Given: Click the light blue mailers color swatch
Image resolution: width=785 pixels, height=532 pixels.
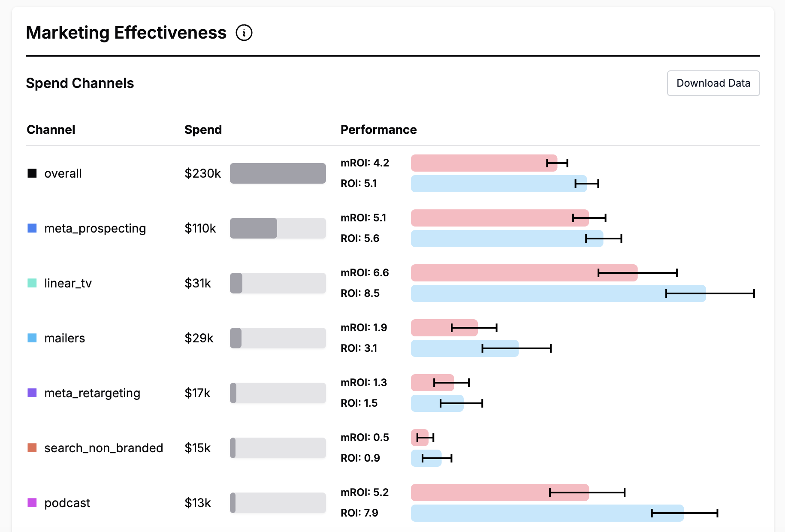Looking at the screenshot, I should 32,338.
